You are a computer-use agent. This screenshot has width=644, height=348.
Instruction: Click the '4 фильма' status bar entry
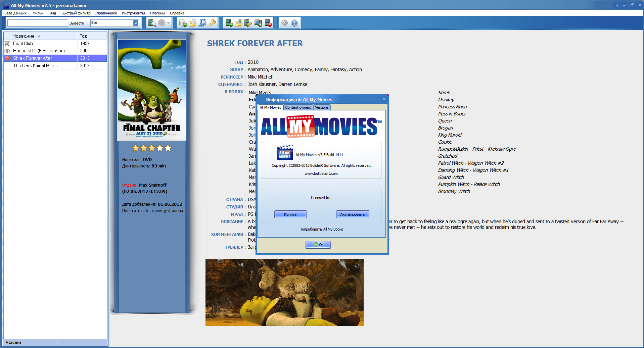[x=13, y=342]
